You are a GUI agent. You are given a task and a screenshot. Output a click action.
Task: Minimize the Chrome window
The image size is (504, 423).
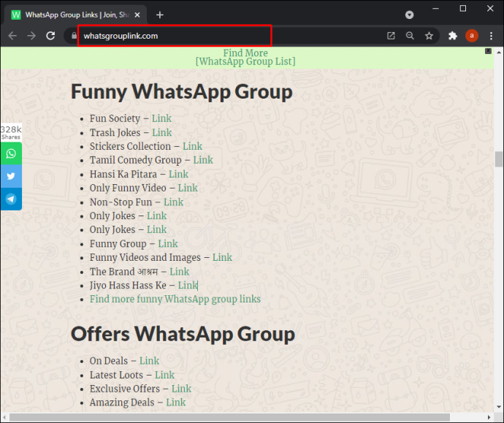click(435, 9)
